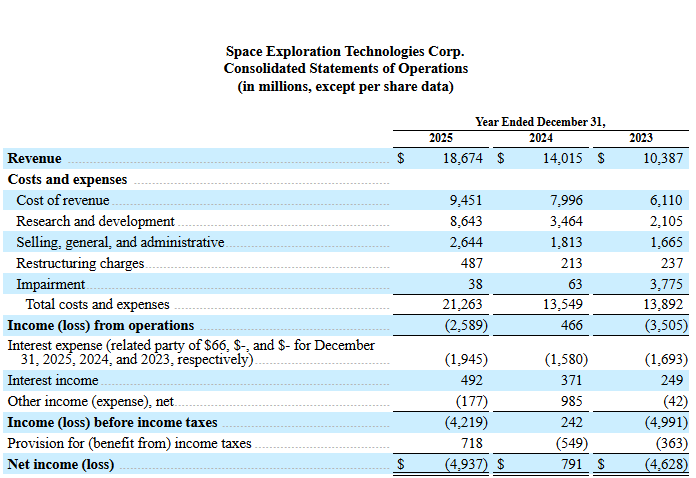Click the 'Cost of revenue' label
This screenshot has height=478, width=696.
point(63,200)
